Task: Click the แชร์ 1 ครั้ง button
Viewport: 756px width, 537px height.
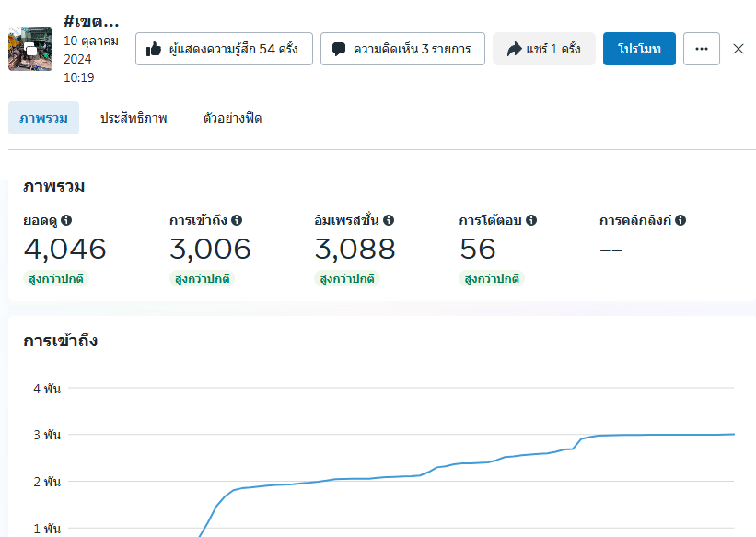Action: (x=543, y=49)
